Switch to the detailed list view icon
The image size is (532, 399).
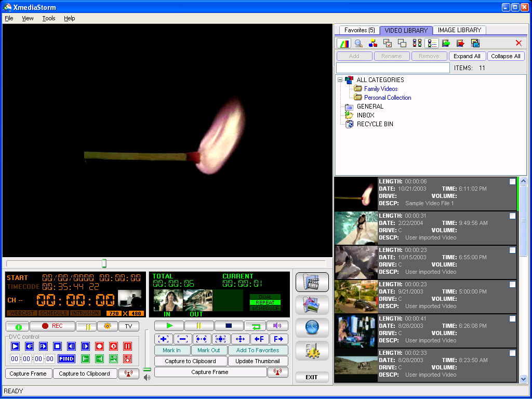click(x=432, y=43)
